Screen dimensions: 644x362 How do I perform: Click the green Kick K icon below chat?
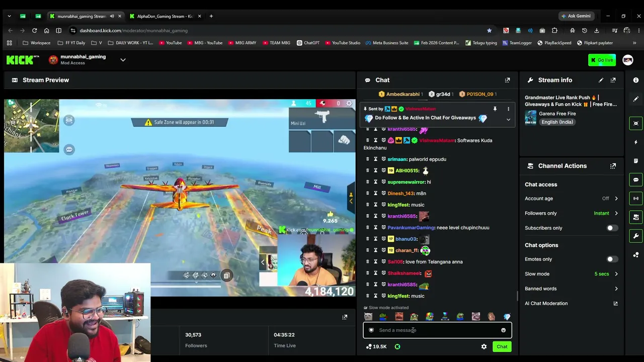397,346
